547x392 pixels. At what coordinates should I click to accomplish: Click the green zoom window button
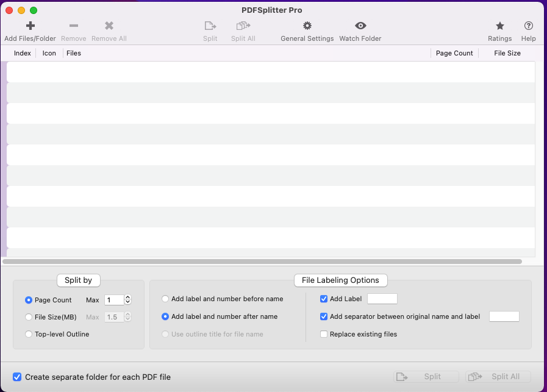coord(34,10)
